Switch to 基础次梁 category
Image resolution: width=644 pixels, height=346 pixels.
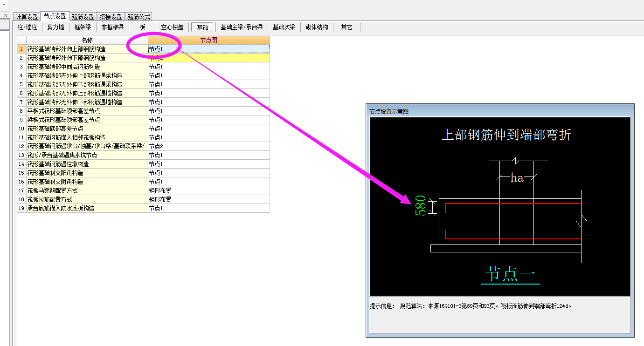(x=284, y=27)
